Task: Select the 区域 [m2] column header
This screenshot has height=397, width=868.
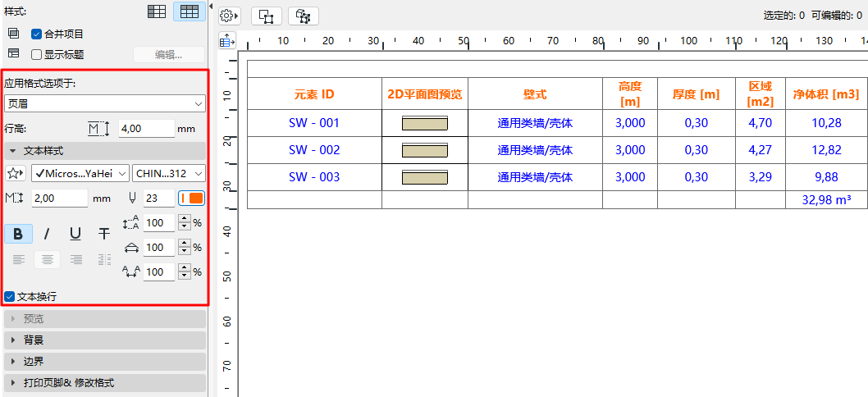Action: (x=761, y=94)
